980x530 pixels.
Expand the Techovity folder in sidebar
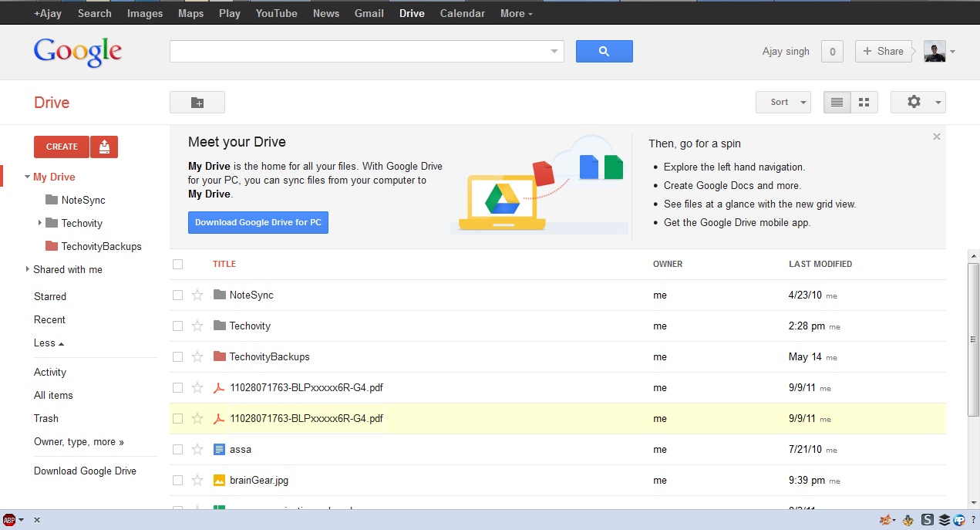pos(40,223)
